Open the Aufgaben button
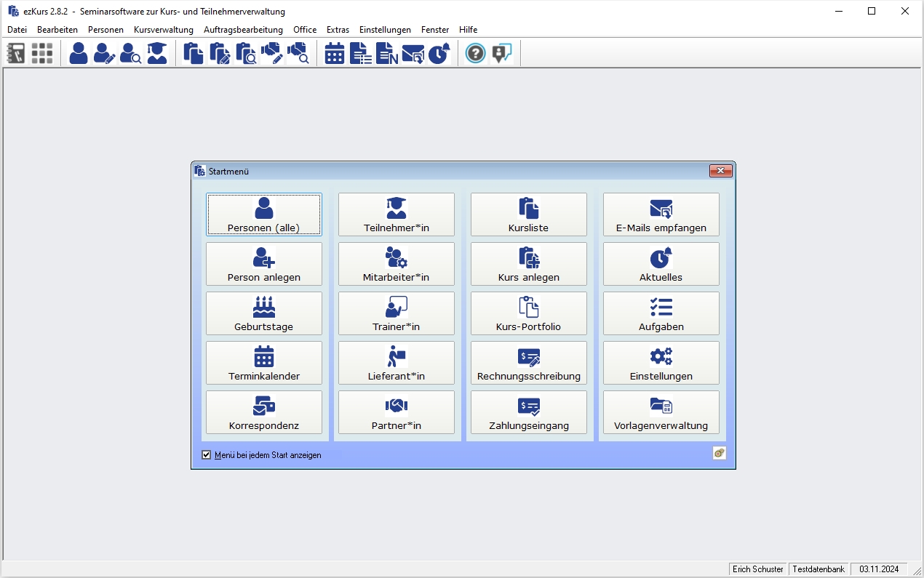The image size is (924, 578). [661, 313]
